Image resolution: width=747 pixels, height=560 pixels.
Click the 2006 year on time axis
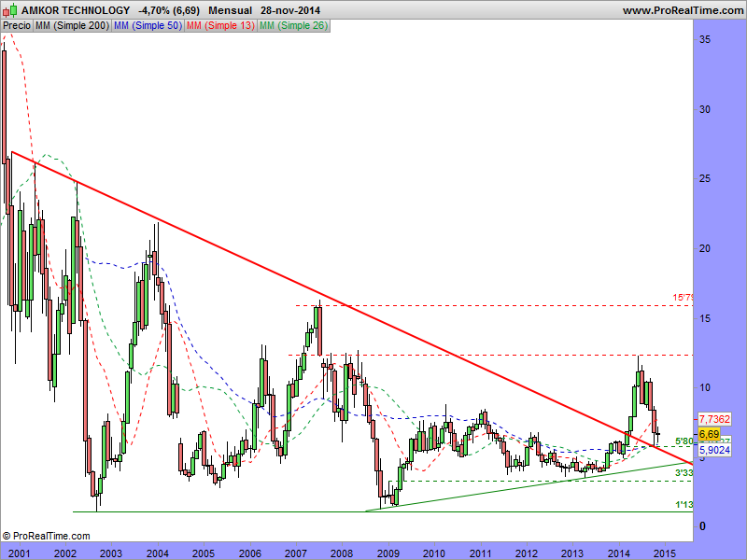[249, 553]
